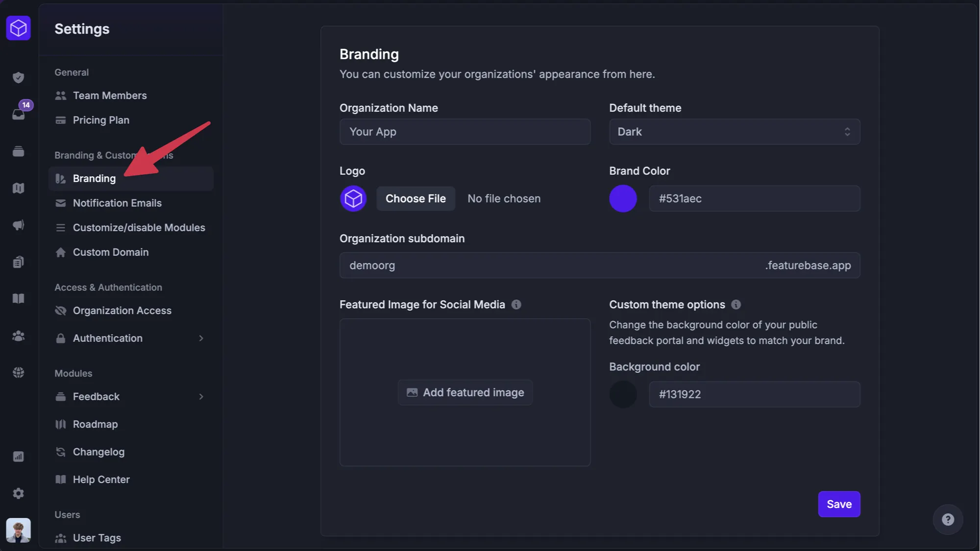The image size is (980, 551).
Task: Open Notification Emails settings
Action: pos(131,203)
